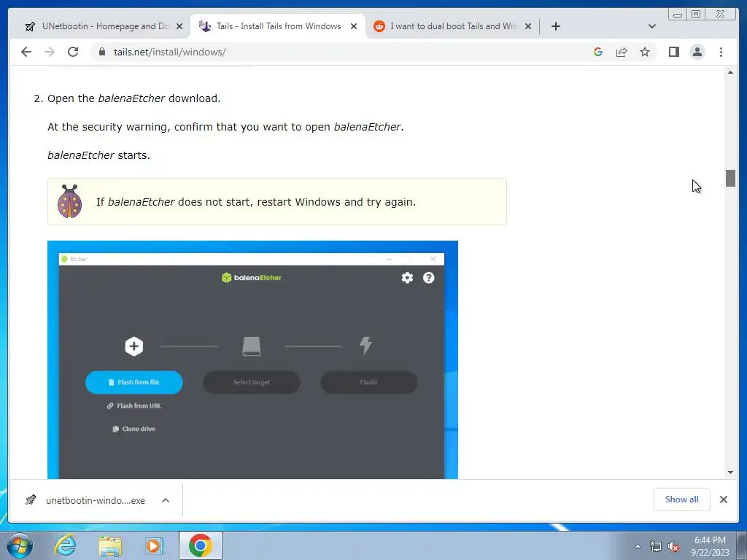Show hidden system tray icons

click(x=638, y=546)
